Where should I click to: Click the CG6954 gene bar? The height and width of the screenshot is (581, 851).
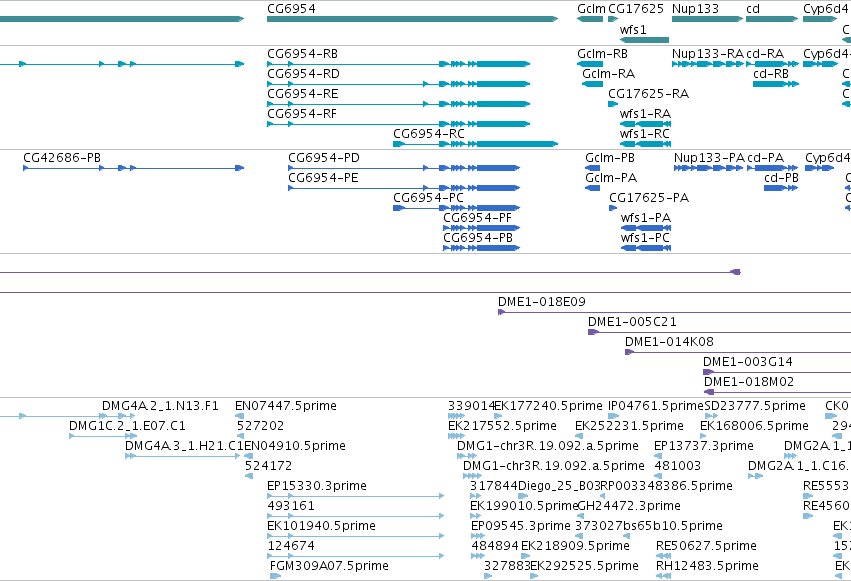412,19
